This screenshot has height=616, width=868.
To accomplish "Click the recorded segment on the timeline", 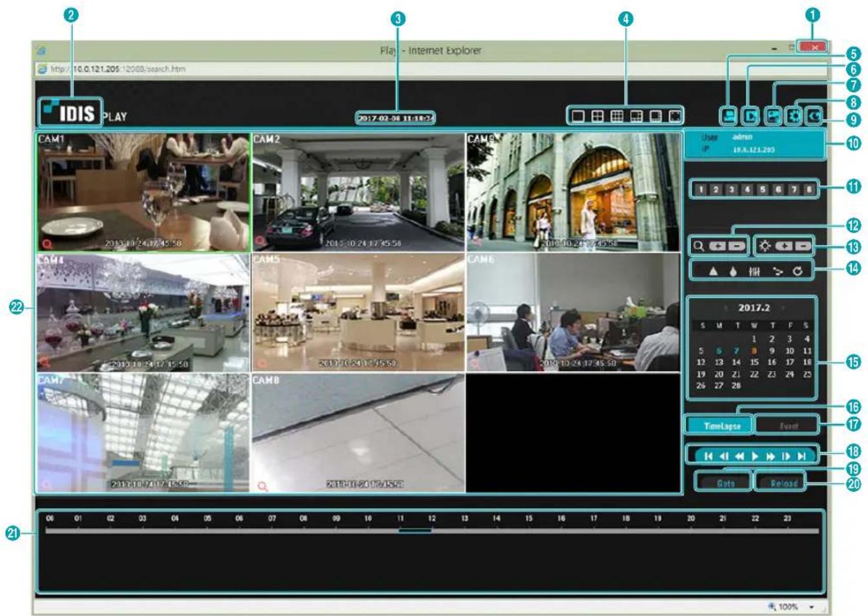I will (x=415, y=531).
